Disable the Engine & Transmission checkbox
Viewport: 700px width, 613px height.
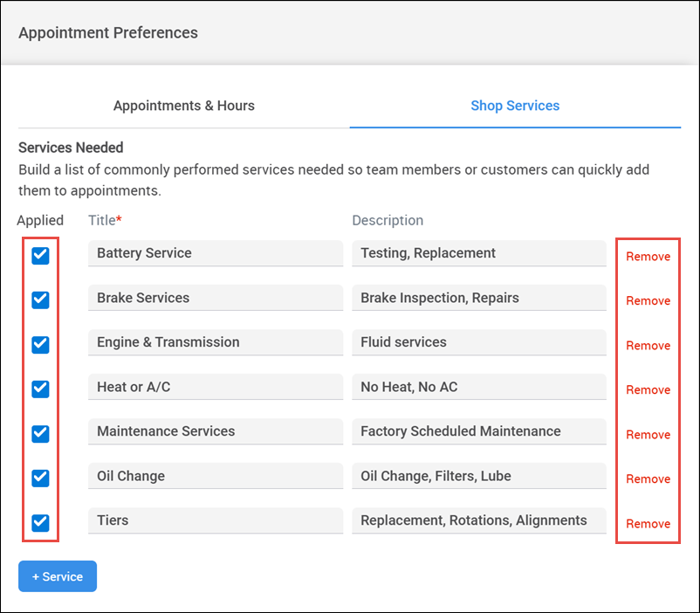coord(40,344)
